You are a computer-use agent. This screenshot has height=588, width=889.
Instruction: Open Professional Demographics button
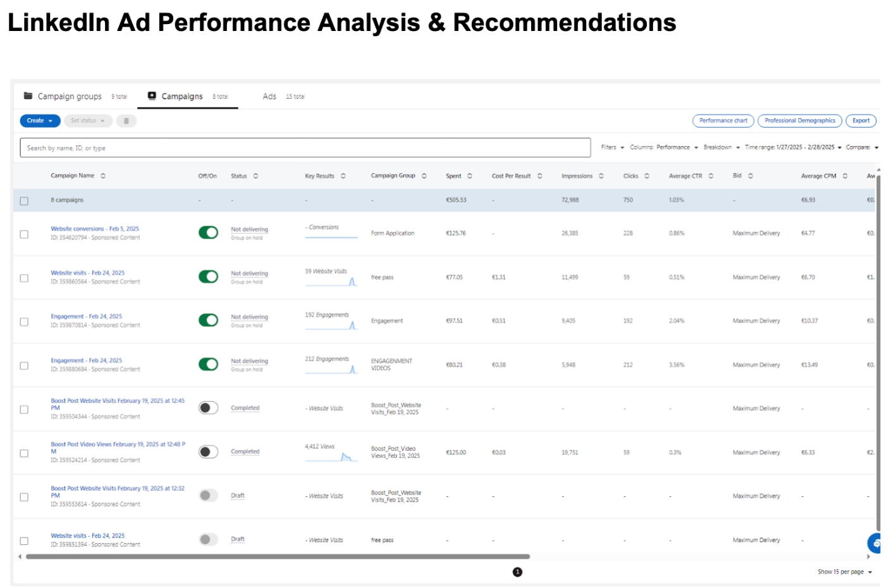coord(800,121)
